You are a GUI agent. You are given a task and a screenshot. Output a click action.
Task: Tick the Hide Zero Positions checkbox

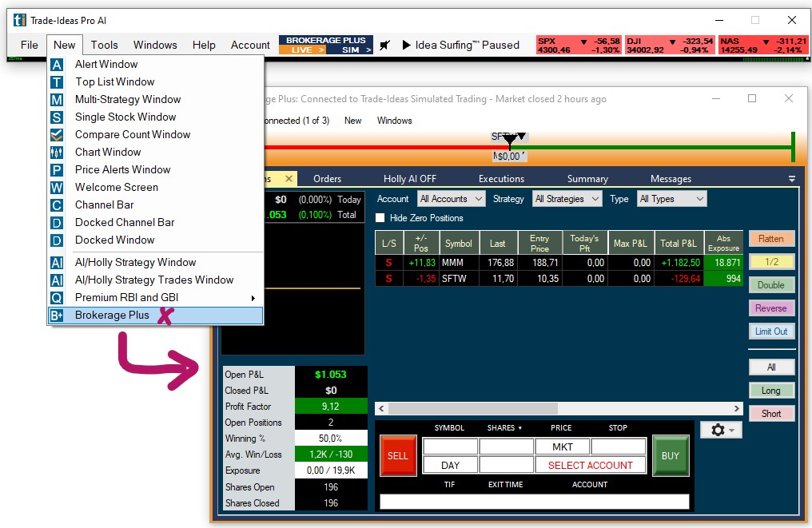coord(380,218)
